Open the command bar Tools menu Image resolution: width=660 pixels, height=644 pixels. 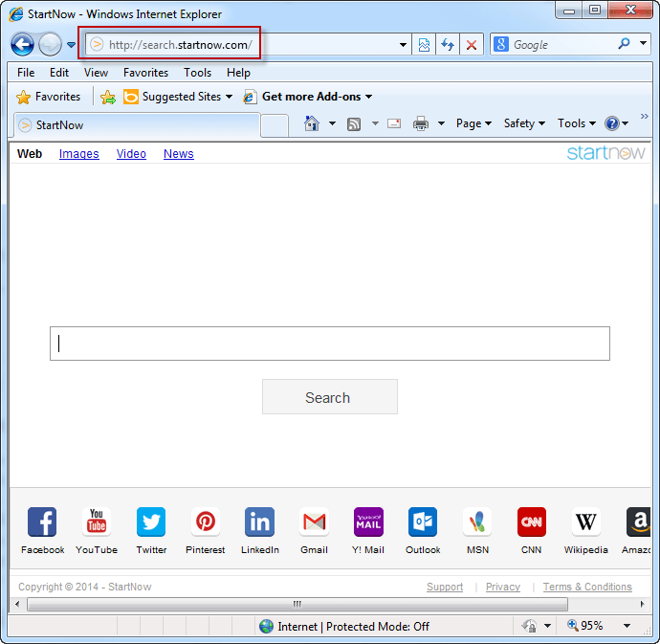577,123
